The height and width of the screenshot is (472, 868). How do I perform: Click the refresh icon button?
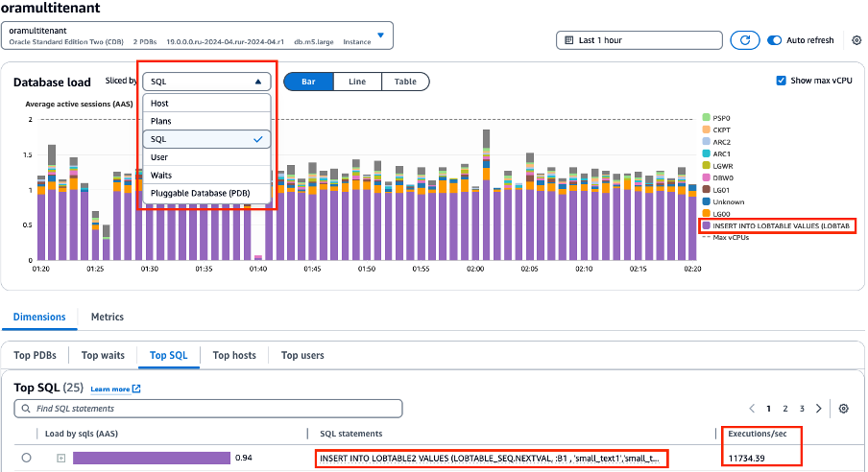pyautogui.click(x=745, y=40)
